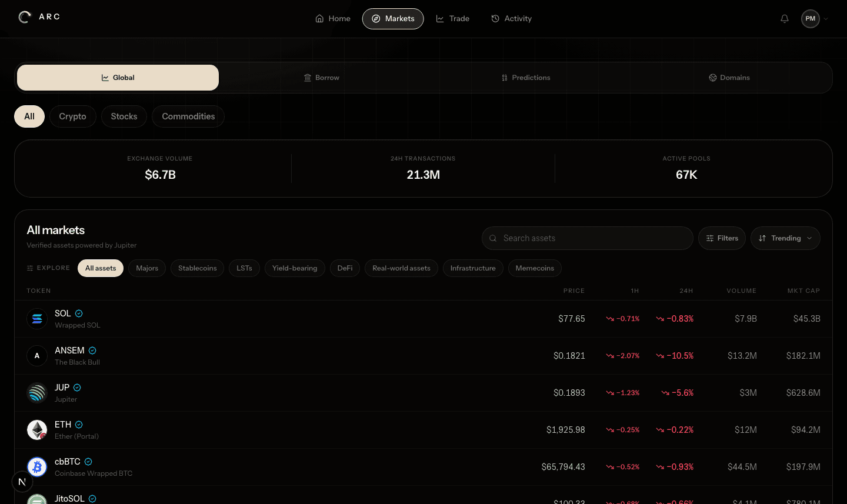Open the notifications bell
The width and height of the screenshot is (847, 504).
point(785,19)
